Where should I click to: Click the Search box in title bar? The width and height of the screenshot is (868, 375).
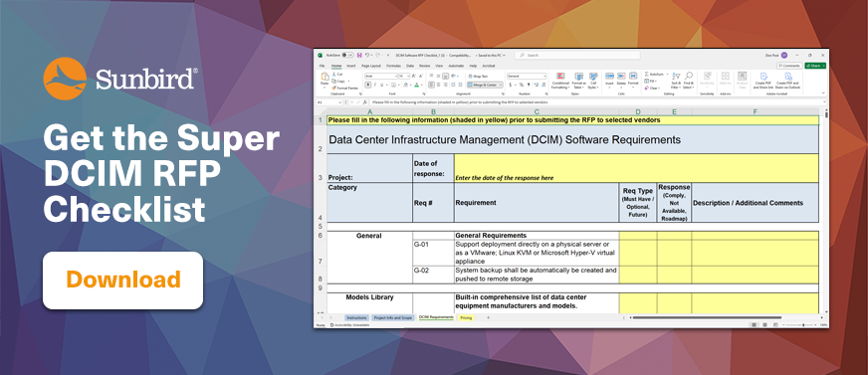[x=577, y=56]
